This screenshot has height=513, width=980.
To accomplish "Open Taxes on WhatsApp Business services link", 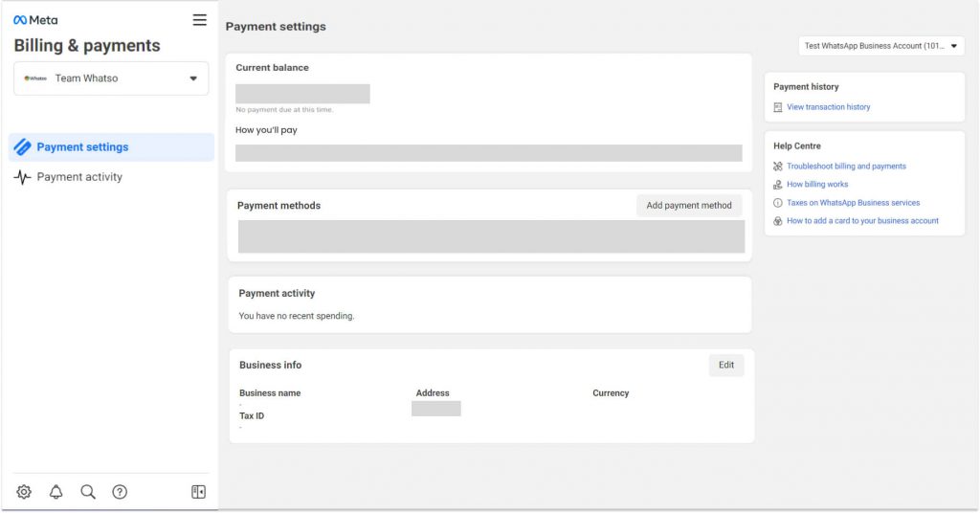I will [853, 203].
